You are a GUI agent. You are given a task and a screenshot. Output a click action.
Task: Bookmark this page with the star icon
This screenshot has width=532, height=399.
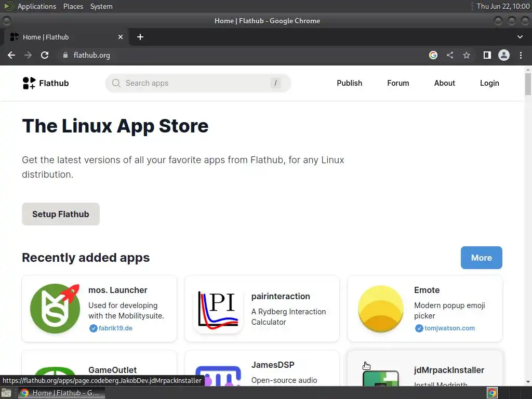(x=467, y=55)
